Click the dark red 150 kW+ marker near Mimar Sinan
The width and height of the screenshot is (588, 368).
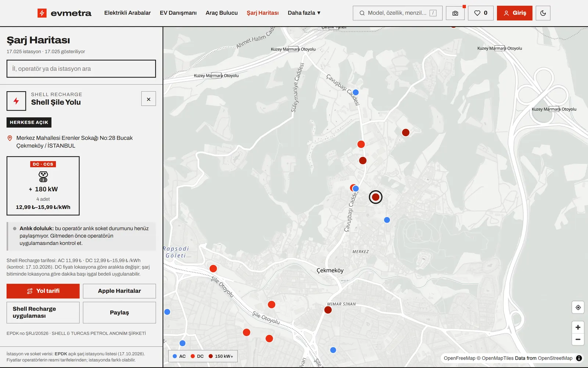[328, 310]
